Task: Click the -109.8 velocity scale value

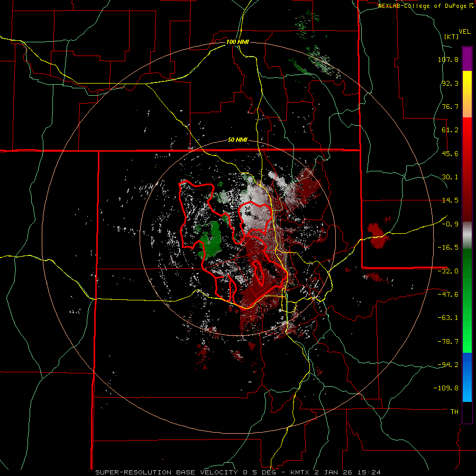Action: [446, 388]
